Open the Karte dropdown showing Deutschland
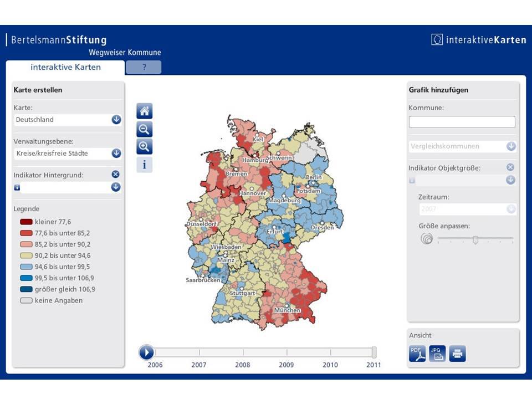The image size is (532, 399). pos(68,120)
